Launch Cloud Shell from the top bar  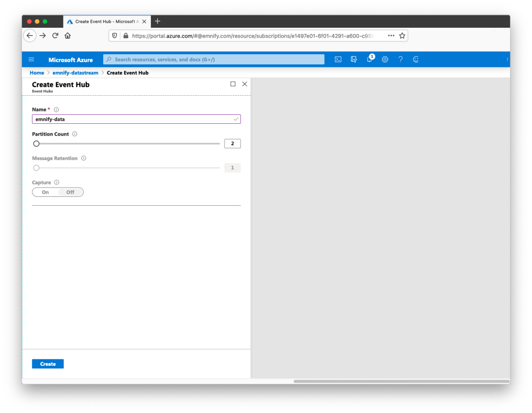(x=338, y=60)
